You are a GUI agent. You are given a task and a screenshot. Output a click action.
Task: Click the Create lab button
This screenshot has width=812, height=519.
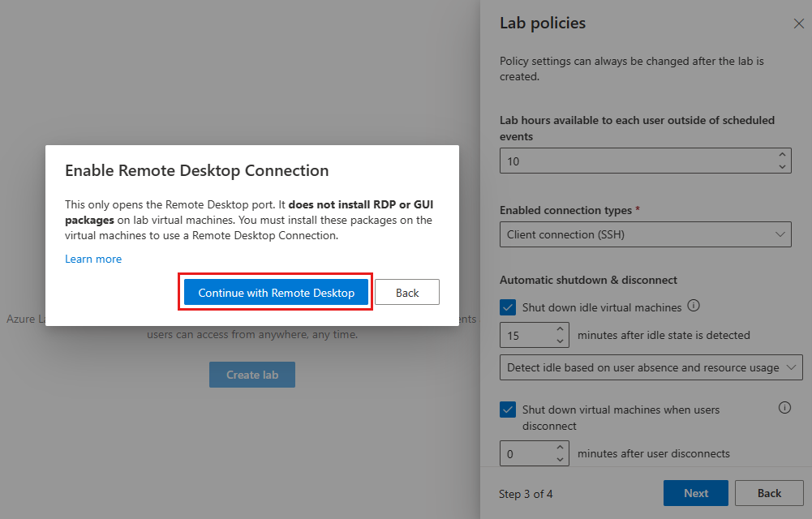[x=252, y=375]
